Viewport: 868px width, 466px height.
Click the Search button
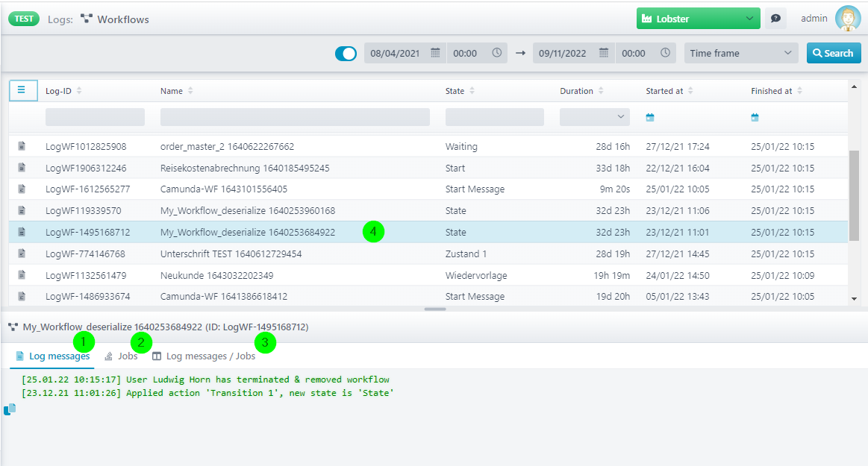(x=833, y=53)
